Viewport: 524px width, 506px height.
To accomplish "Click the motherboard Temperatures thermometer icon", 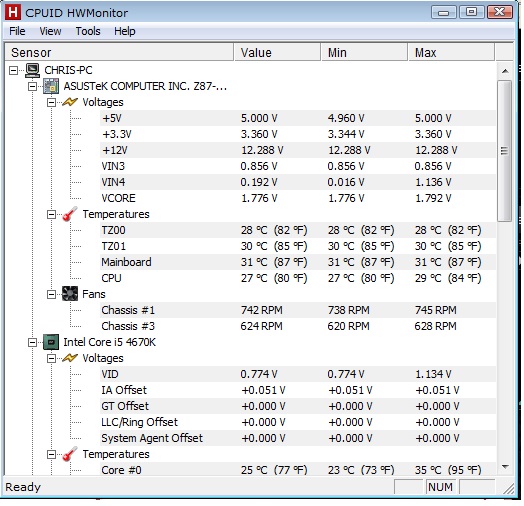I will 70,214.
